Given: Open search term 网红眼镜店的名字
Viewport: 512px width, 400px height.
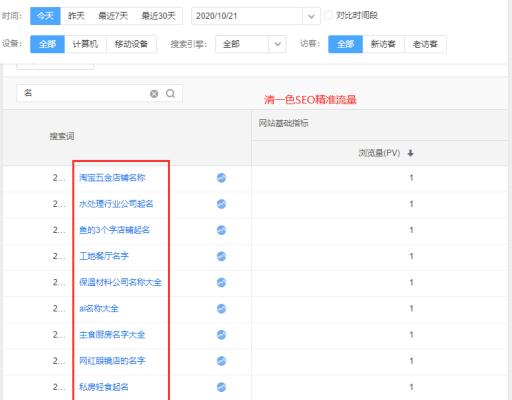Looking at the screenshot, I should click(112, 361).
